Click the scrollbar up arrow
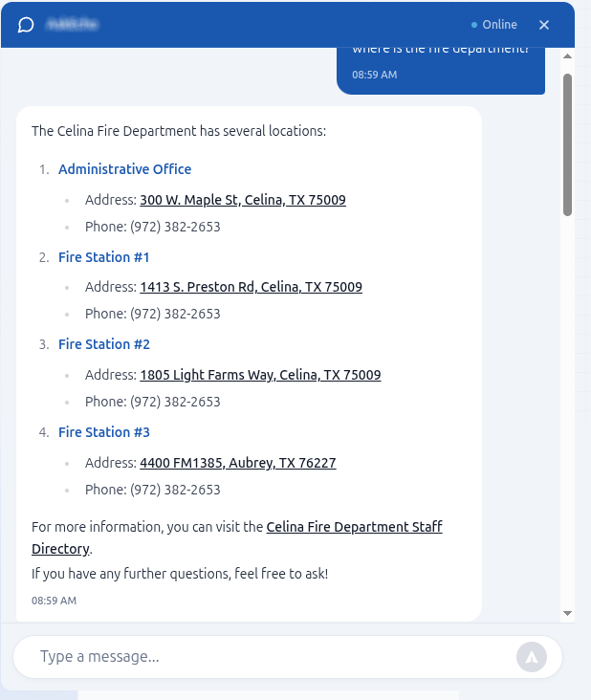591x700 pixels. point(567,56)
